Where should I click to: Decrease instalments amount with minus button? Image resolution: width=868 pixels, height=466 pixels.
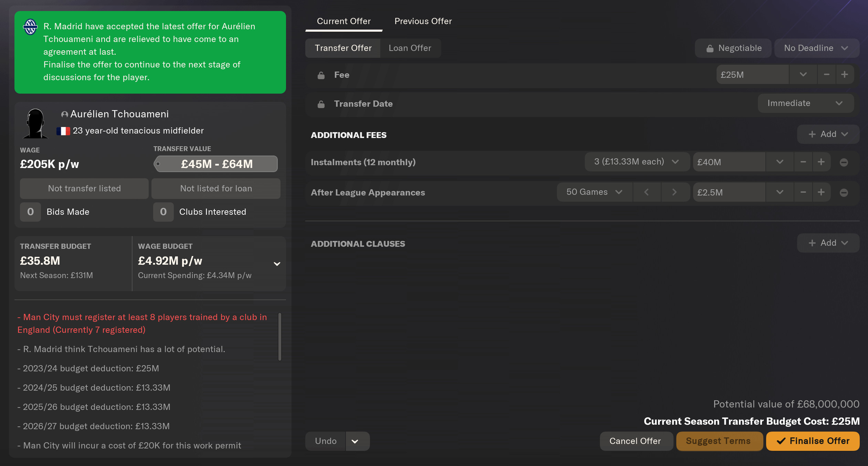tap(803, 162)
